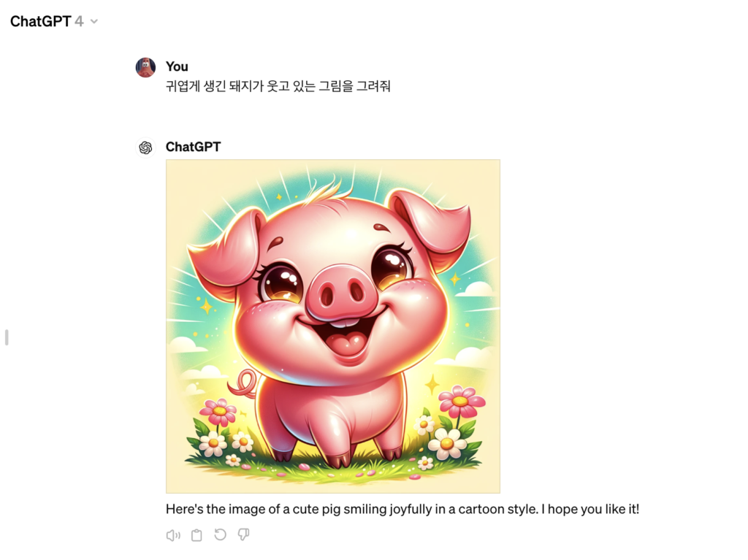The height and width of the screenshot is (560, 748).
Task: Open the ChatGPT 4 model dropdown title
Action: [54, 21]
